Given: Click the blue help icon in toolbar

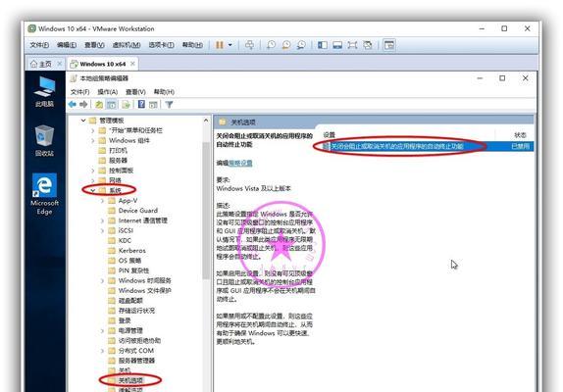Looking at the screenshot, I should (141, 104).
